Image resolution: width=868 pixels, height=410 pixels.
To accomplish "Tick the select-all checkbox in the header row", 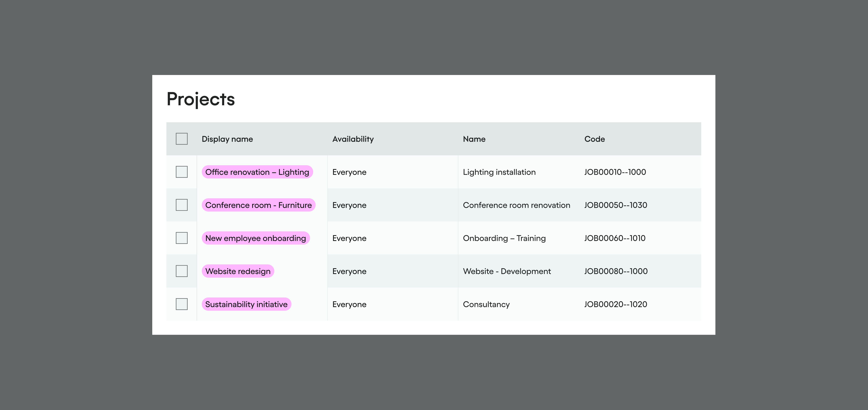I will (x=182, y=139).
